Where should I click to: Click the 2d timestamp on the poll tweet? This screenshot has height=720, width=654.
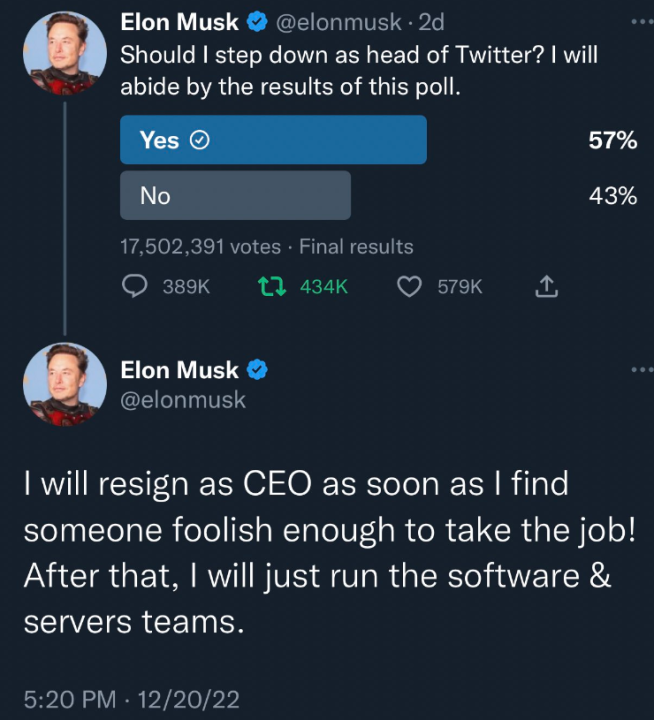pos(431,23)
